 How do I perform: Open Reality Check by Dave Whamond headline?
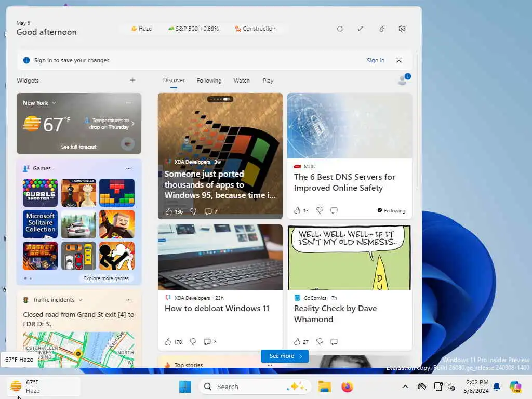coord(335,314)
